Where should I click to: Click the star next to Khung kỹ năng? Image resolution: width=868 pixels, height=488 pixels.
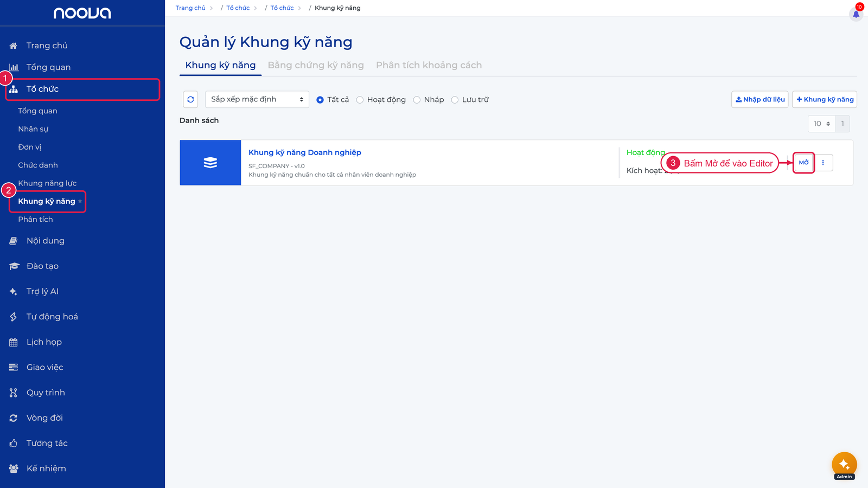(x=80, y=201)
